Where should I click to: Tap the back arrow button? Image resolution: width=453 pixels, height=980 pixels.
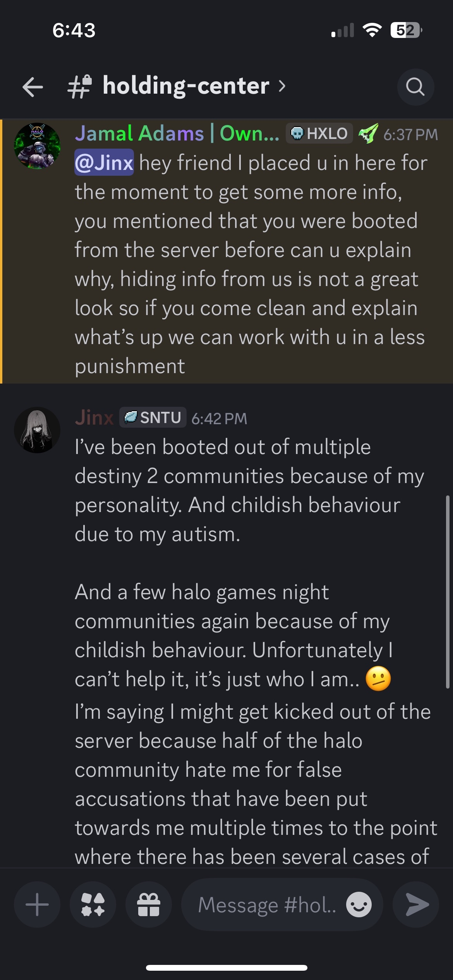33,86
